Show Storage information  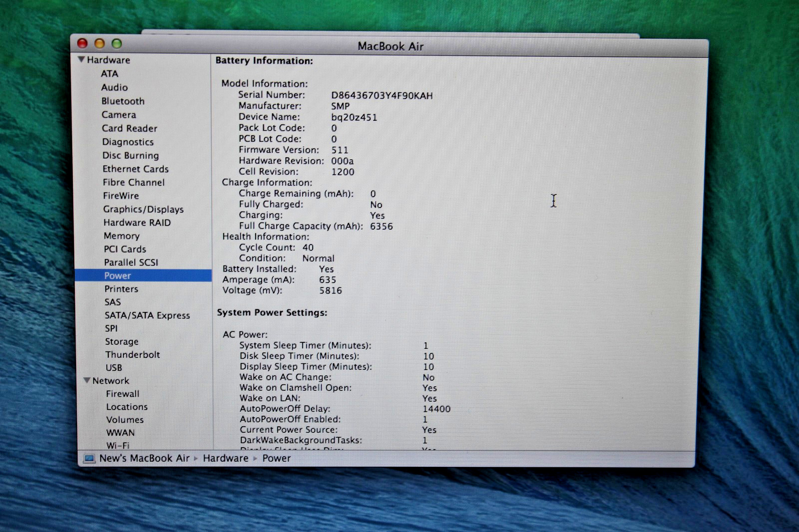click(x=122, y=341)
